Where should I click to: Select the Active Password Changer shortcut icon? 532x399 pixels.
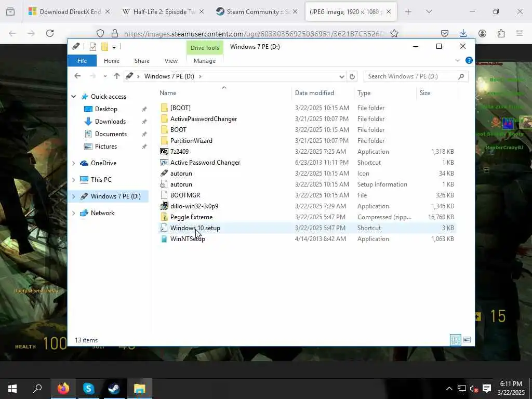(164, 163)
